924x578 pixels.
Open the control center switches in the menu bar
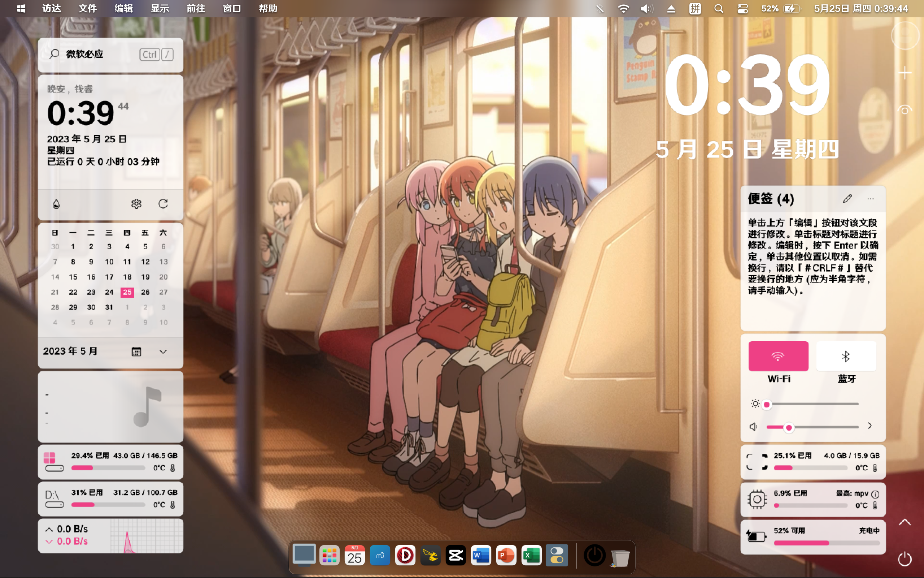743,8
